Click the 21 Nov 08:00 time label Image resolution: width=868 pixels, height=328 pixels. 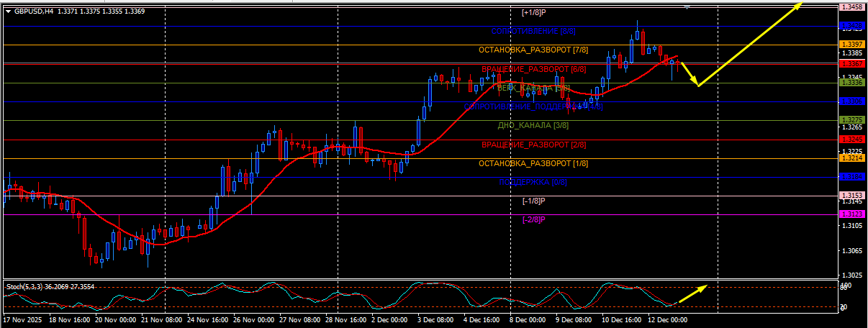click(x=161, y=319)
